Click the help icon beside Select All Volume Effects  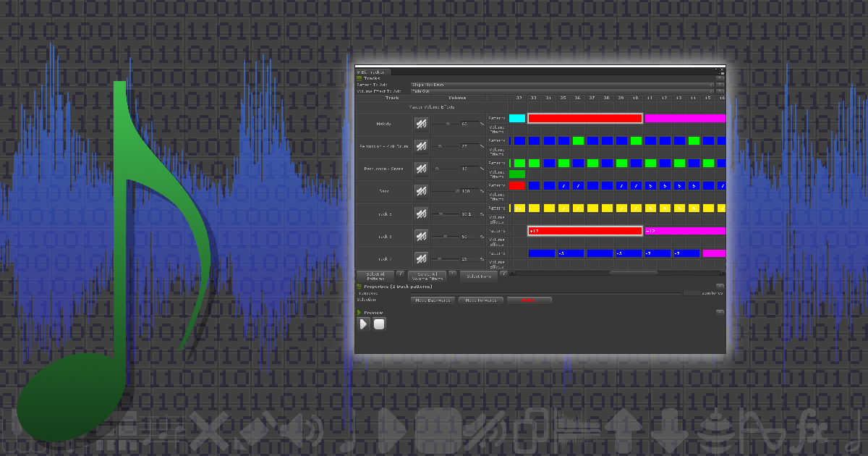(x=453, y=274)
